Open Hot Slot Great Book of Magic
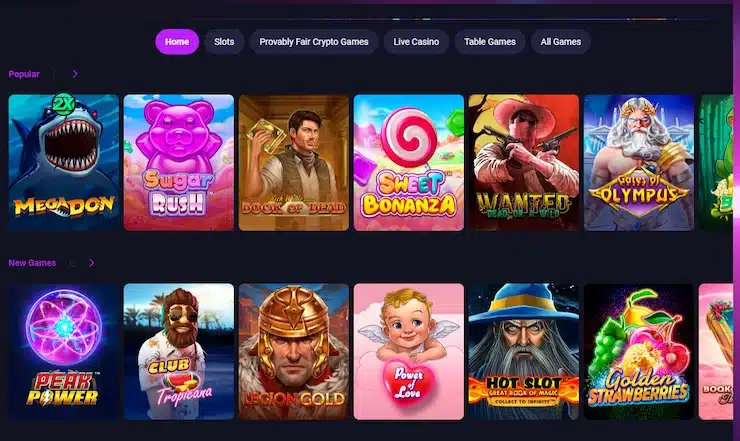This screenshot has height=441, width=740. click(524, 351)
